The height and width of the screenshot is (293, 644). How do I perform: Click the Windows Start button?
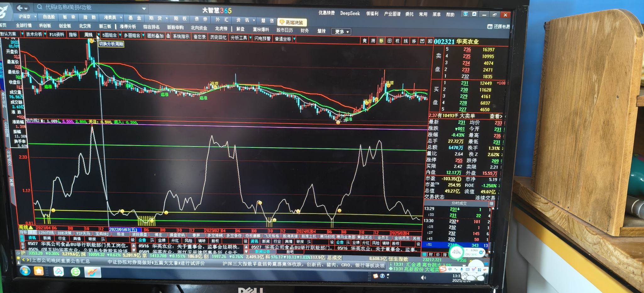point(25,270)
